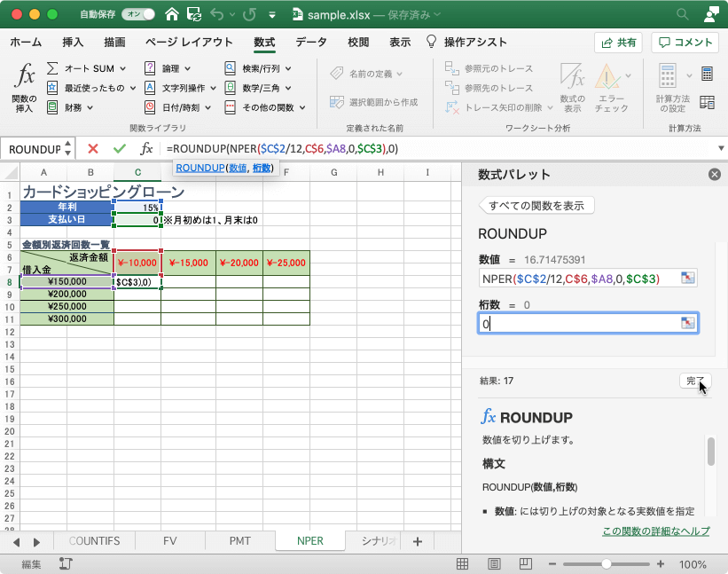
Task: Click Show All Functions (すべての関数を表示)
Action: point(536,206)
